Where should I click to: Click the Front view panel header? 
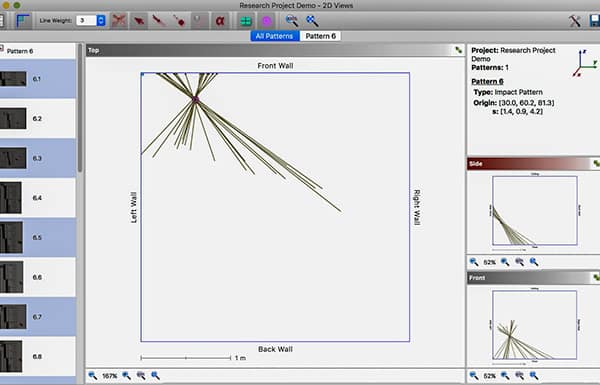click(x=533, y=278)
